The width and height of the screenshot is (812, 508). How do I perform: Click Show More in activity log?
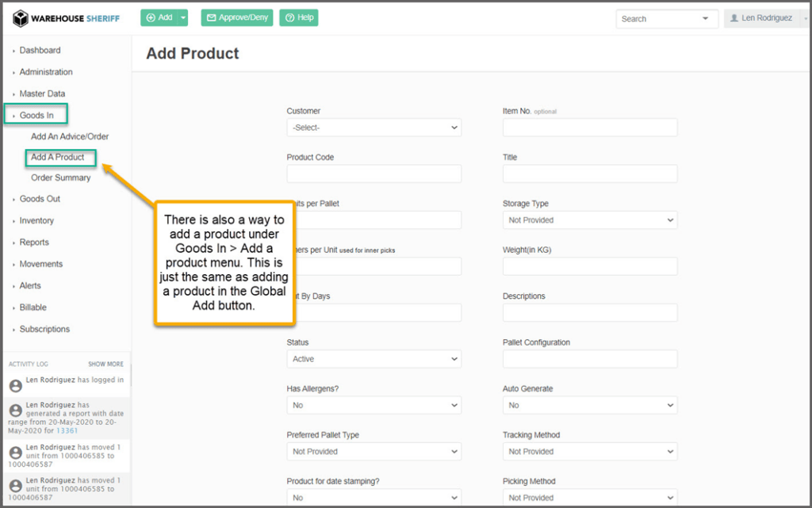[x=105, y=365]
